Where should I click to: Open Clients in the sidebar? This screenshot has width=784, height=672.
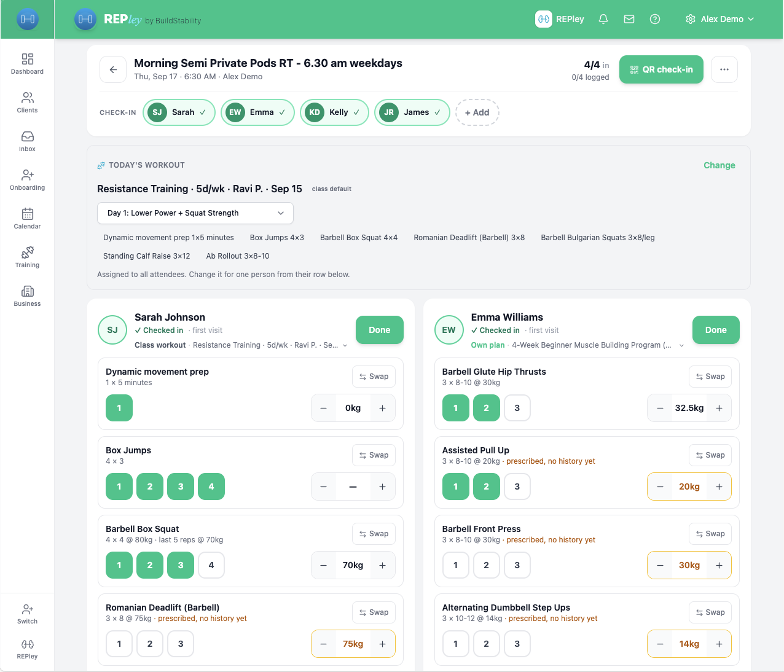27,103
